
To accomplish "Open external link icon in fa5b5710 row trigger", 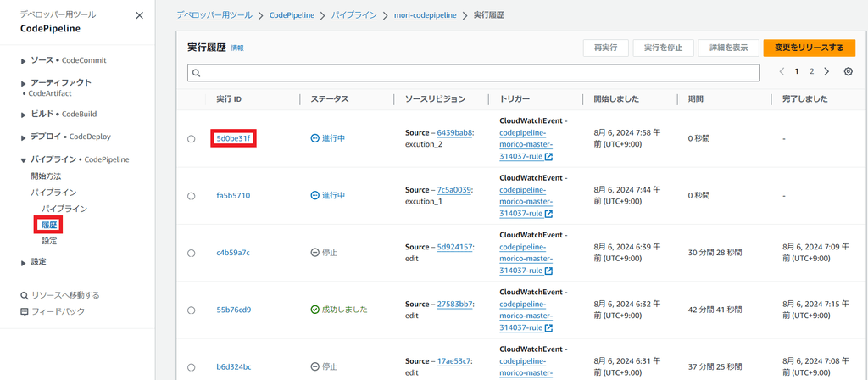I will [548, 214].
